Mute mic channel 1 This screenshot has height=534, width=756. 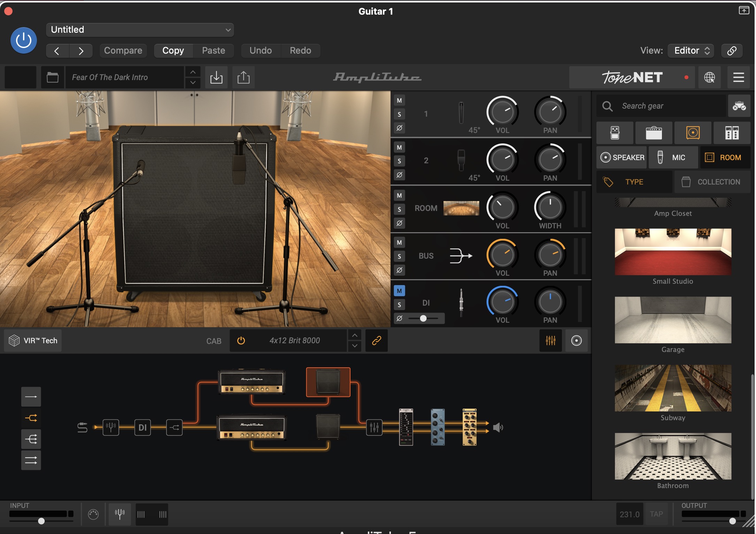click(x=399, y=101)
